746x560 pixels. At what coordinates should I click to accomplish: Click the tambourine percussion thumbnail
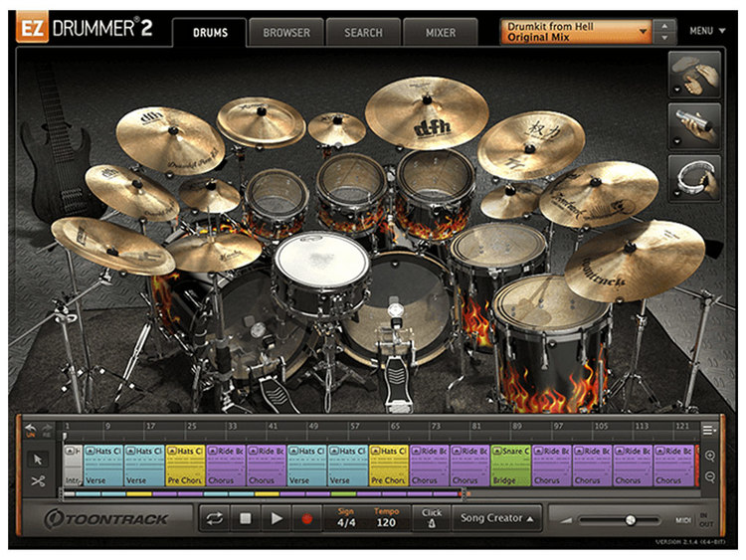694,179
